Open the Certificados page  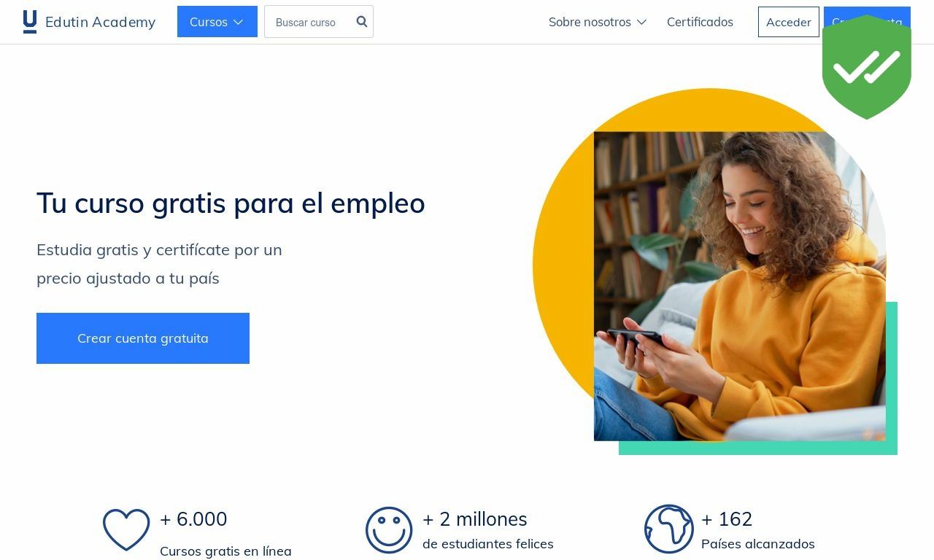(700, 22)
